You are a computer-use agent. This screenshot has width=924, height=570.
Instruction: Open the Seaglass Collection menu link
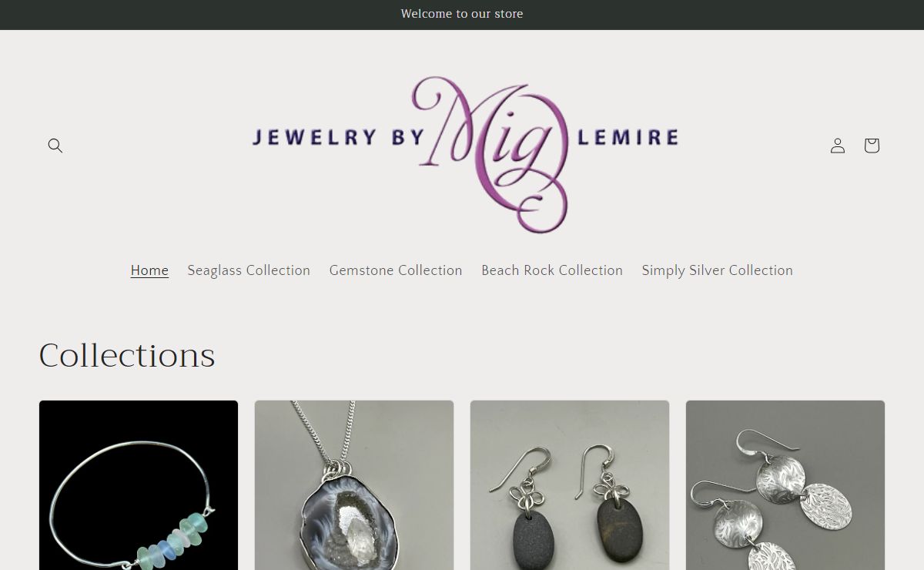[249, 270]
